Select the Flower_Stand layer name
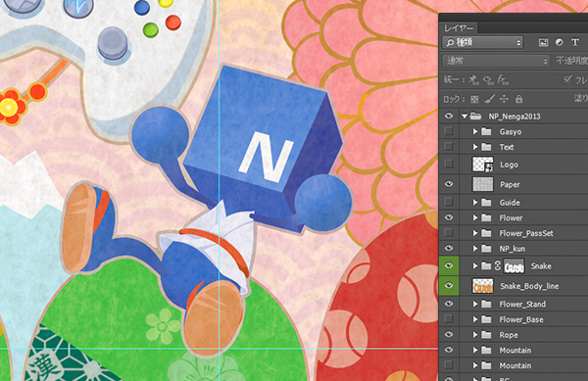Screen dimensions: 588x381 (x=522, y=305)
